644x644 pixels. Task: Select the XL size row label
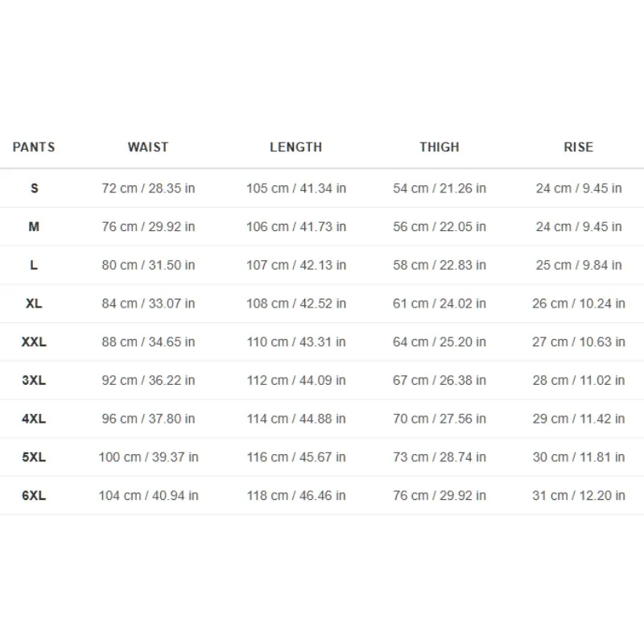pyautogui.click(x=34, y=303)
